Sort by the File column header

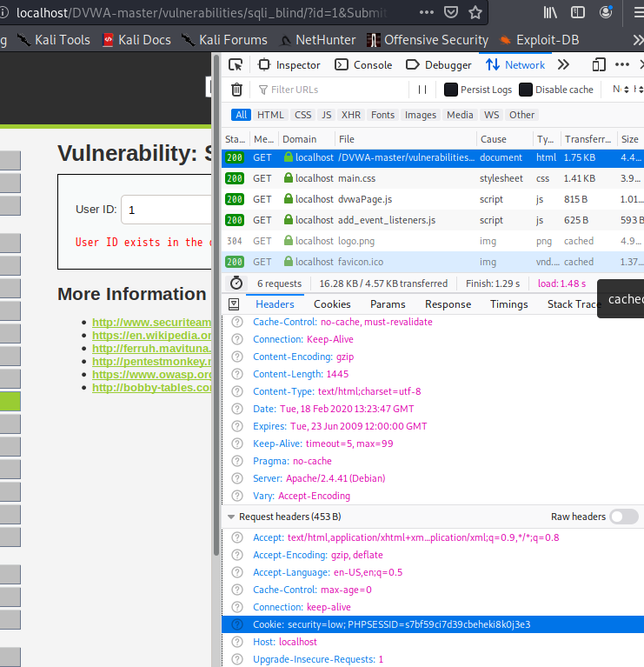(406, 139)
